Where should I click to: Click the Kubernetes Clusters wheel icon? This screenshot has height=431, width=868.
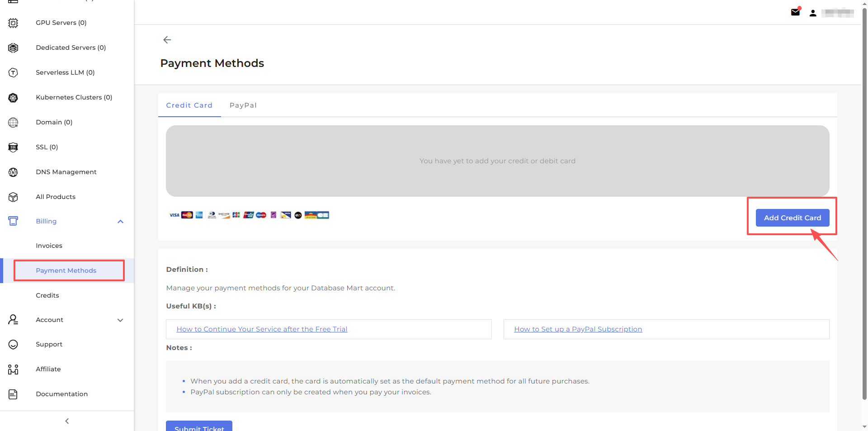(x=13, y=97)
